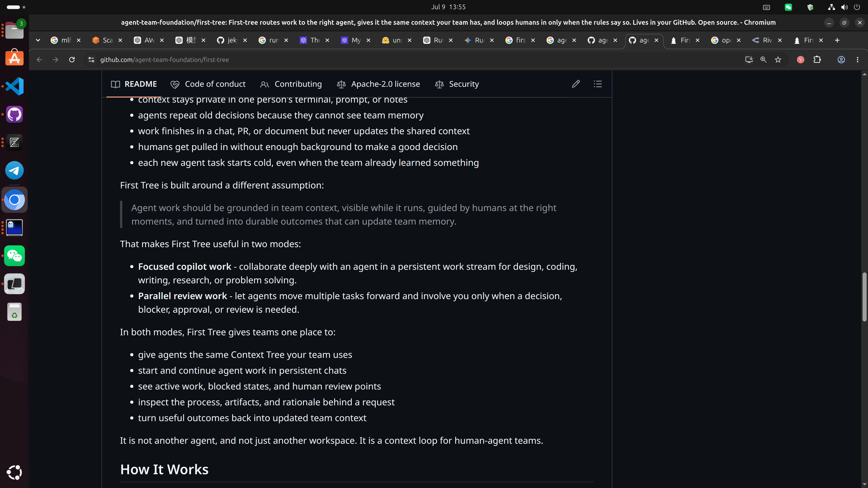Screen dimensions: 868x488
Task: Open a new browser tab
Action: point(837,40)
